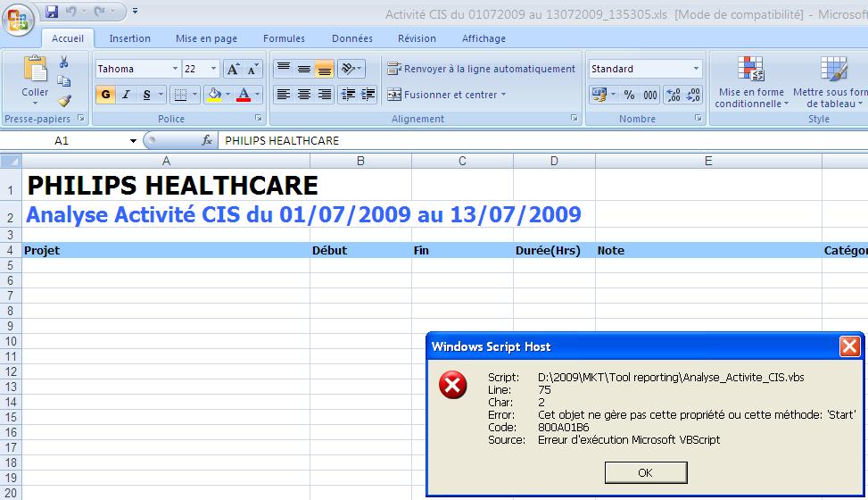The width and height of the screenshot is (868, 500).
Task: Toggle bottom vertical alignment
Action: (324, 69)
